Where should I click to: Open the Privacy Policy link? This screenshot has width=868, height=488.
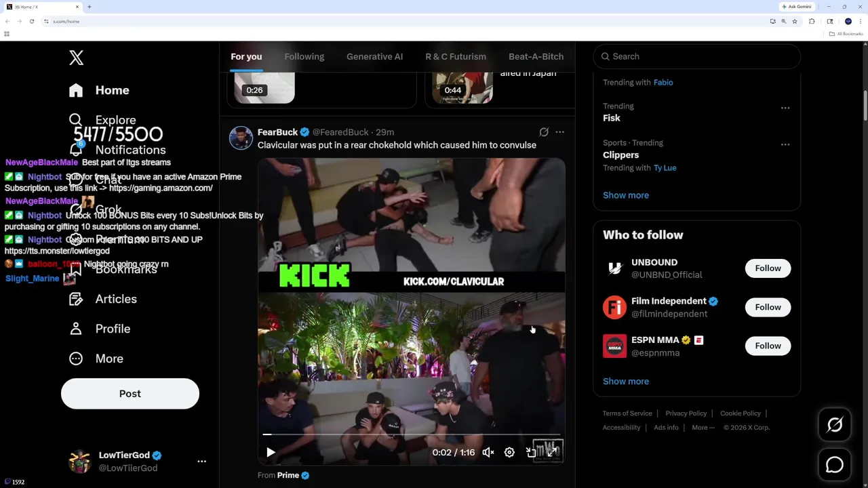[686, 413]
